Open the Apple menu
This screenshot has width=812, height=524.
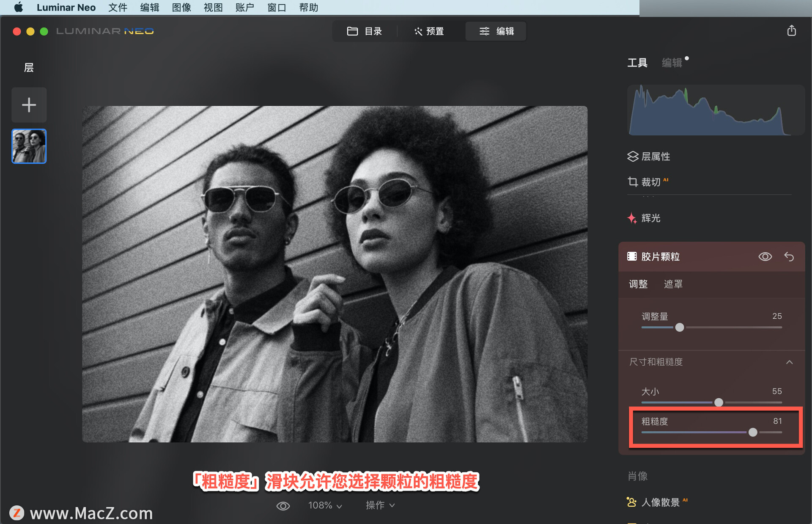coord(18,7)
